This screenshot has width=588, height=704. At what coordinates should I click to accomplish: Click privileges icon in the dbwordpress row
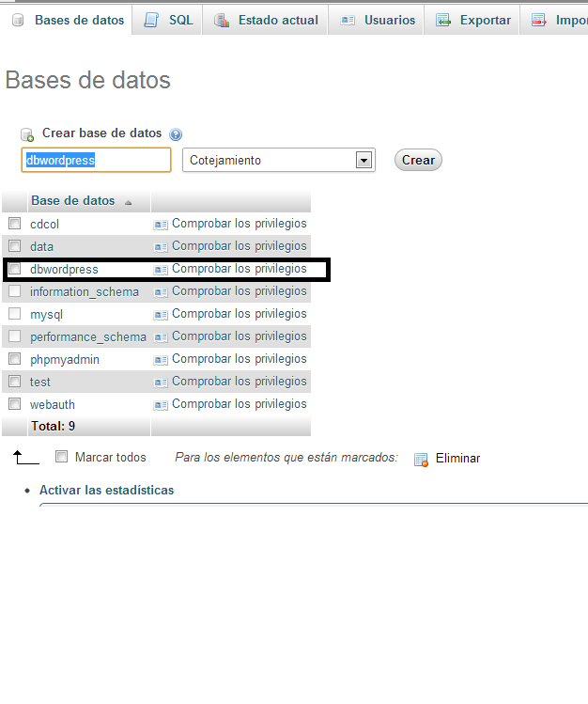[161, 270]
